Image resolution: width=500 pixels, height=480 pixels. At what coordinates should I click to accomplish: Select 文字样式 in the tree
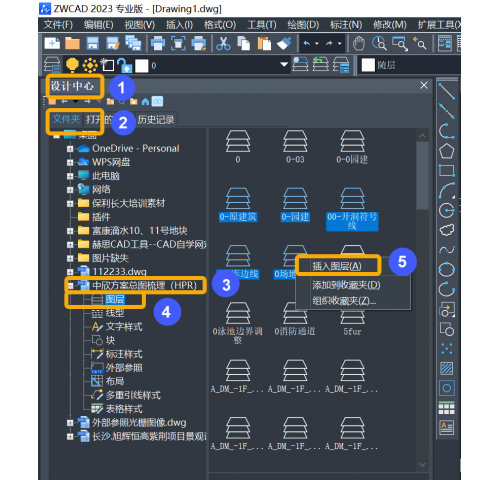click(x=124, y=327)
